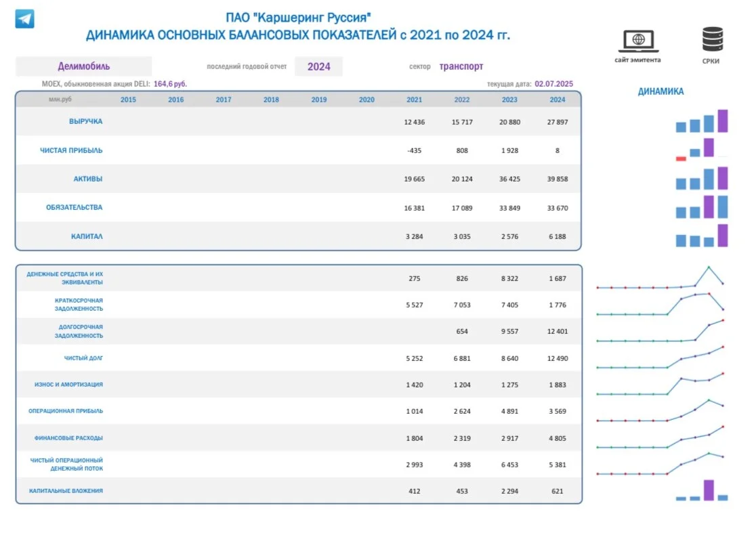Click the 2024 last annual report box
The image size is (756, 533).
[x=318, y=66]
